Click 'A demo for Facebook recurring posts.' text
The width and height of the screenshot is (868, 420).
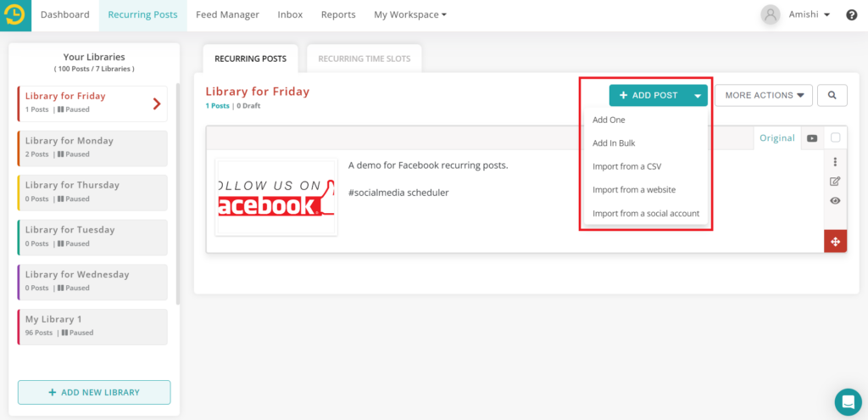coord(428,165)
